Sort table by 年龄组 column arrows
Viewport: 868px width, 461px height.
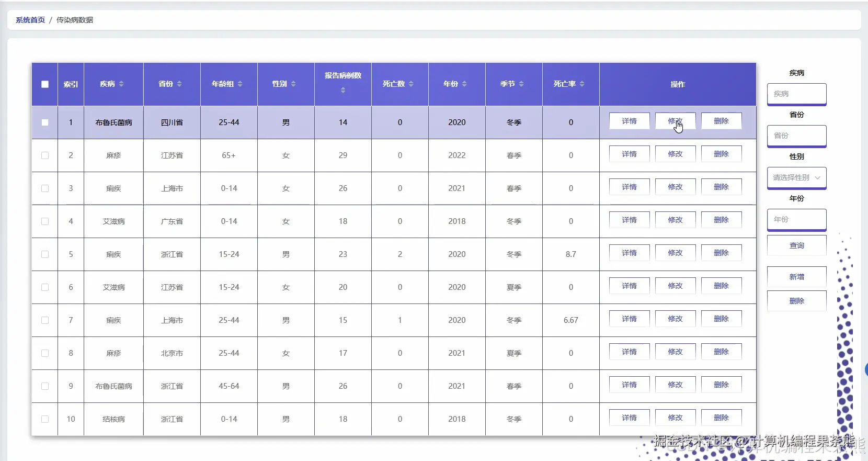[240, 84]
